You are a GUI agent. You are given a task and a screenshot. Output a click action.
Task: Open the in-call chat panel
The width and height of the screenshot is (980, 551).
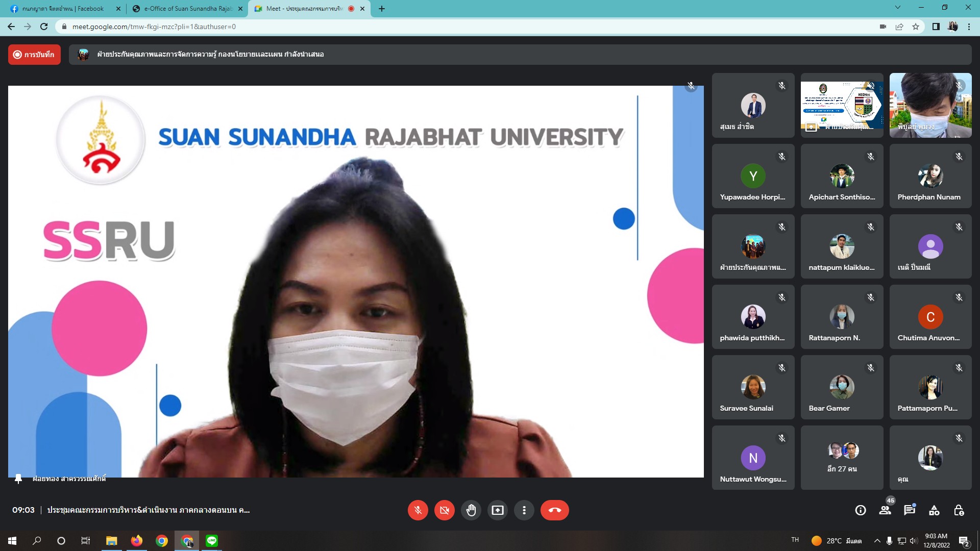tap(910, 510)
